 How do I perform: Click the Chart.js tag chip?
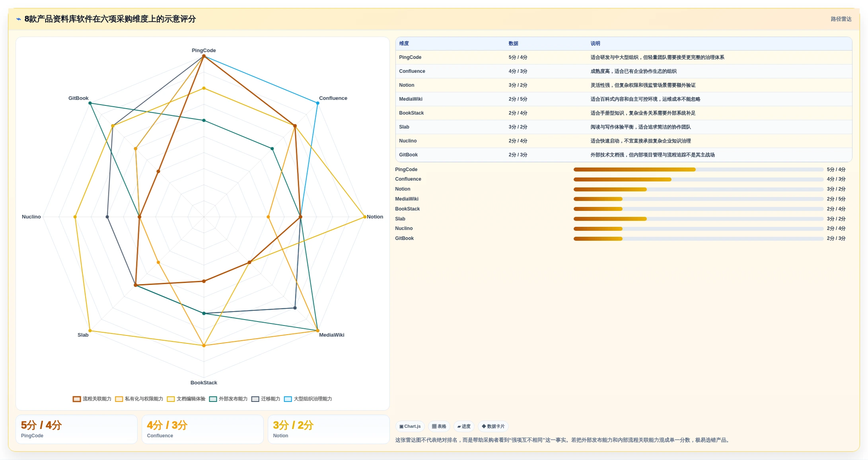pos(410,426)
